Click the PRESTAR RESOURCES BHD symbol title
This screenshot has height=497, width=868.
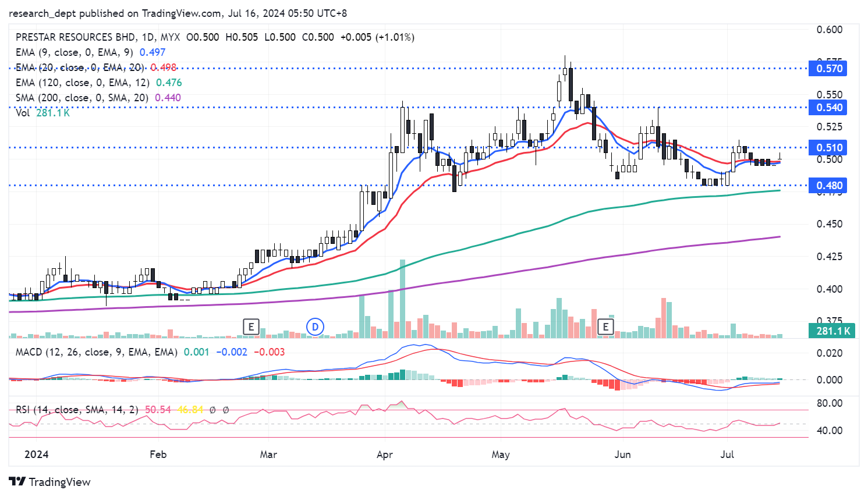pos(75,37)
